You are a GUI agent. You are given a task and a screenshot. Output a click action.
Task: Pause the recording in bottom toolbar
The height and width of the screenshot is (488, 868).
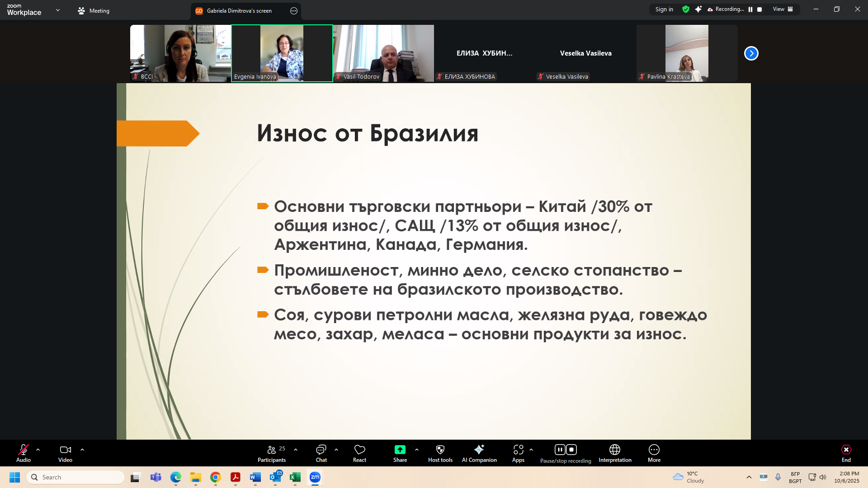[x=560, y=450]
